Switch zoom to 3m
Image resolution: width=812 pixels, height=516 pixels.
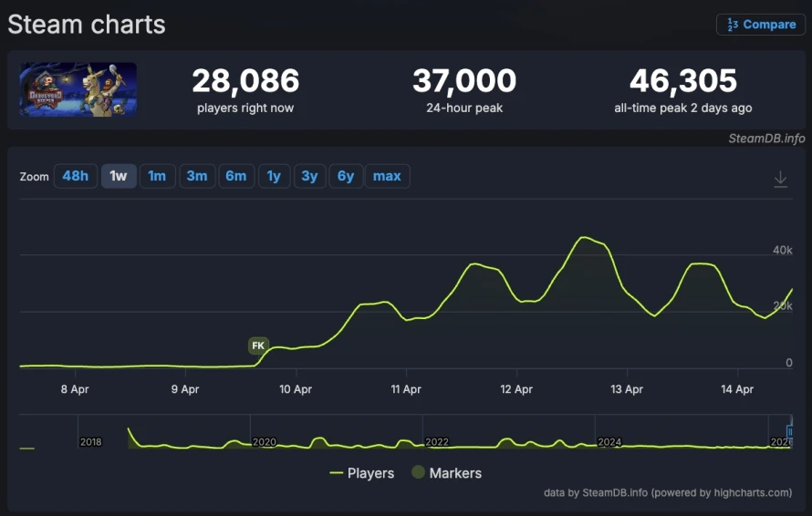pos(197,176)
